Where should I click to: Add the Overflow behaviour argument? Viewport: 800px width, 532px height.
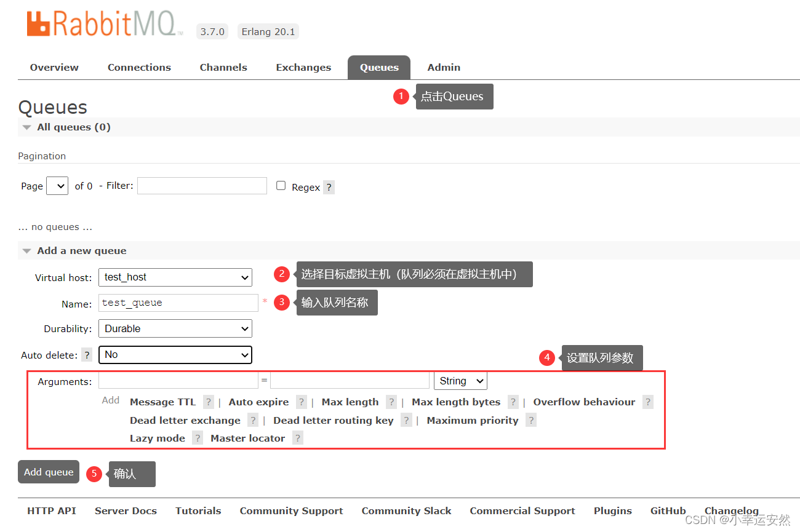click(x=584, y=402)
